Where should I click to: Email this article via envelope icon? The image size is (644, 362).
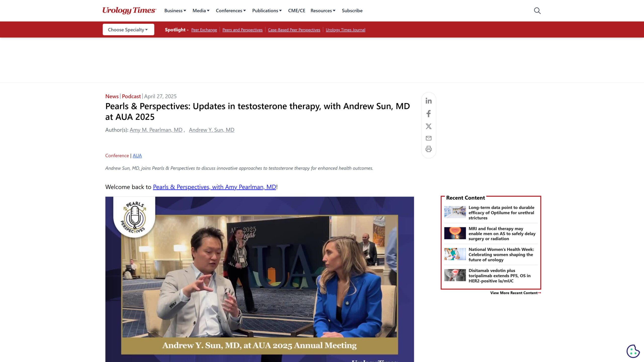click(x=428, y=138)
